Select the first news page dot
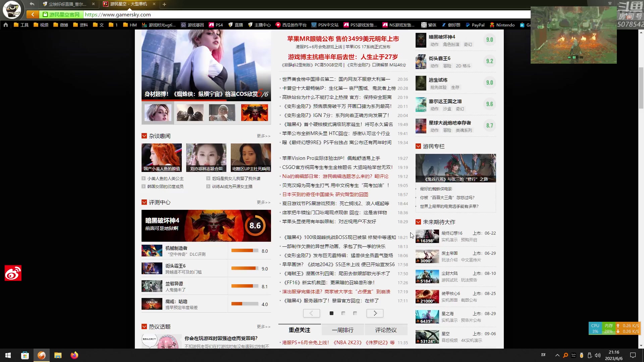The height and width of the screenshot is (362, 644). 331,313
